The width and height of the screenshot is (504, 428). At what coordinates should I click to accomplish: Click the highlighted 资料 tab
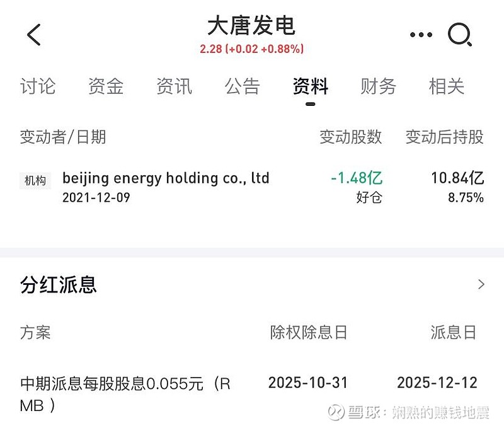(x=309, y=87)
